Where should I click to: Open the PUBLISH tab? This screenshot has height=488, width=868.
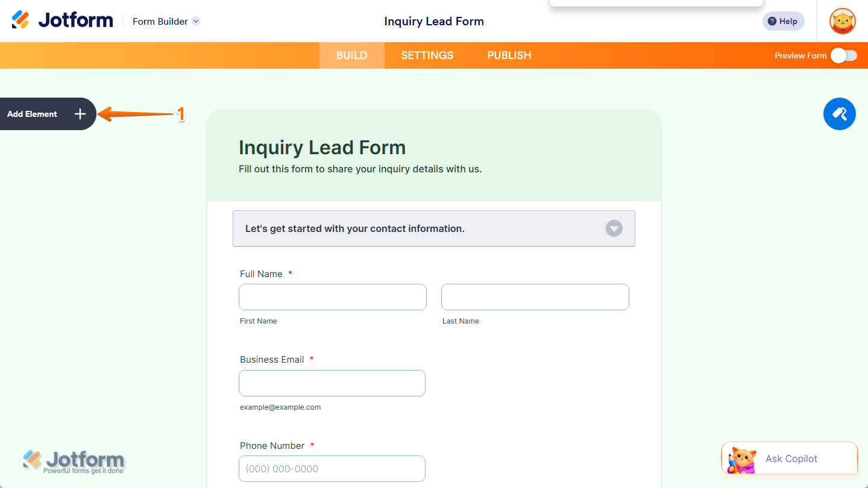tap(509, 55)
